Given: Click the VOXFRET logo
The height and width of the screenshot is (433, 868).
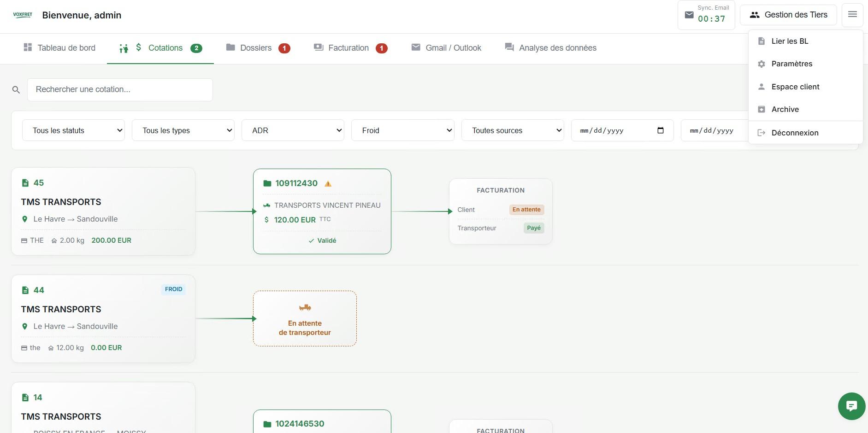Looking at the screenshot, I should click(x=23, y=15).
